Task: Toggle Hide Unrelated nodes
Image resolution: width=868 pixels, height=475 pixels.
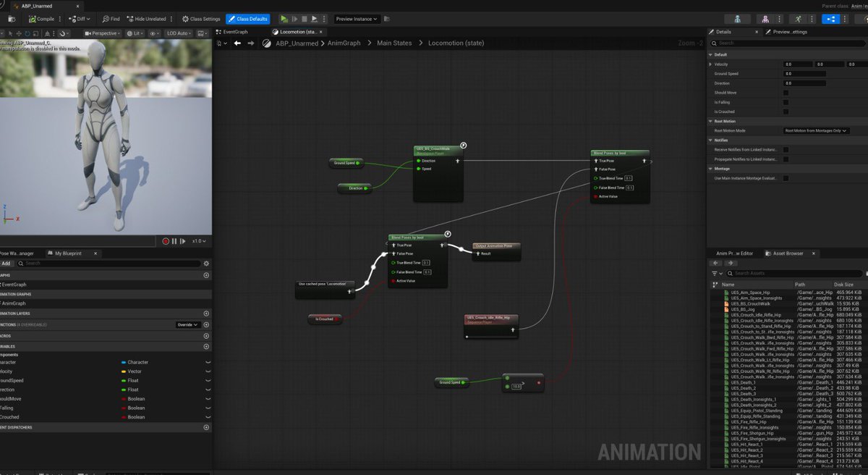Action: 145,19
